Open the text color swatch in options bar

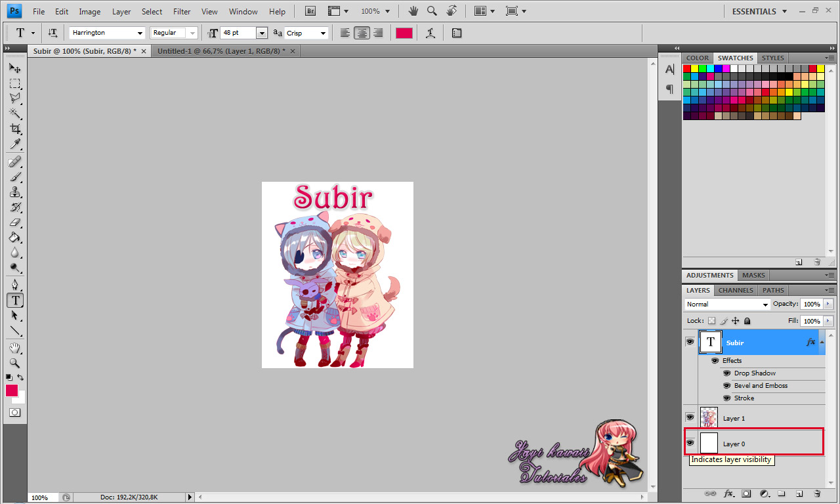tap(404, 33)
